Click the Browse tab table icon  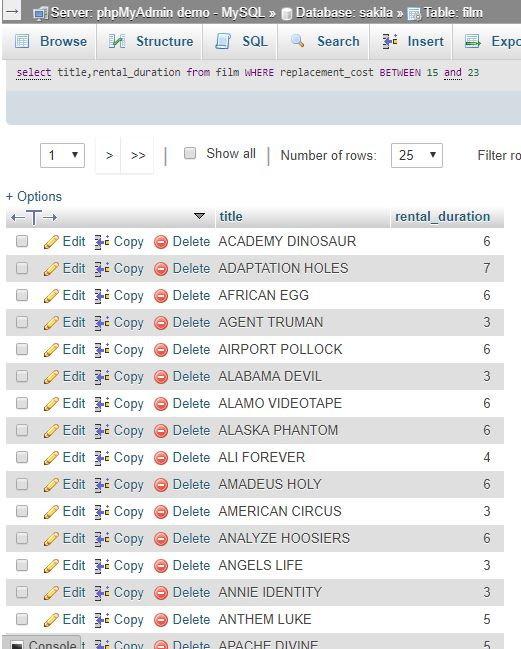(x=22, y=41)
